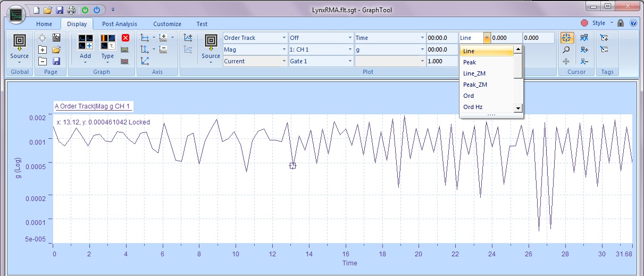This screenshot has height=276, width=644.
Task: Open the GraphTool application orb menu
Action: [x=17, y=14]
